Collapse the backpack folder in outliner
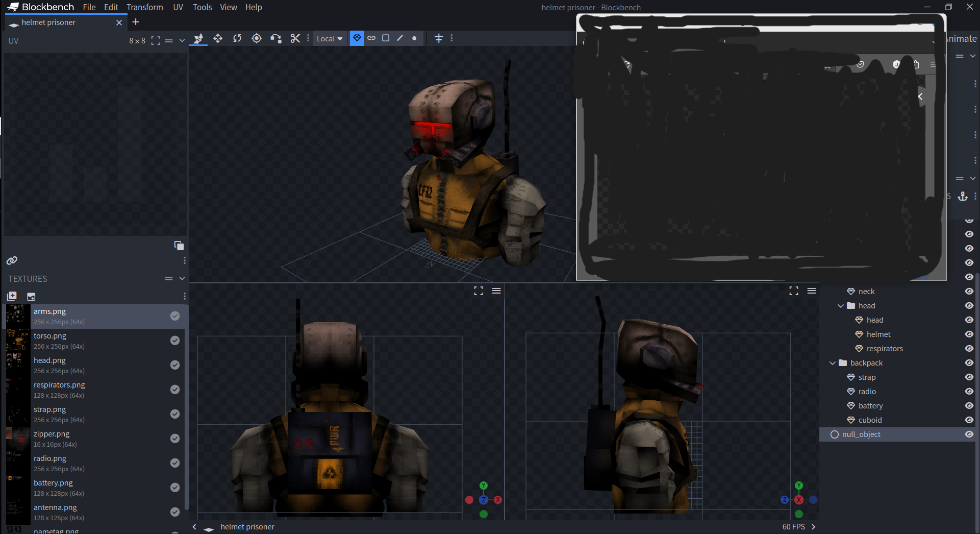Viewport: 980px width, 534px height. click(833, 363)
